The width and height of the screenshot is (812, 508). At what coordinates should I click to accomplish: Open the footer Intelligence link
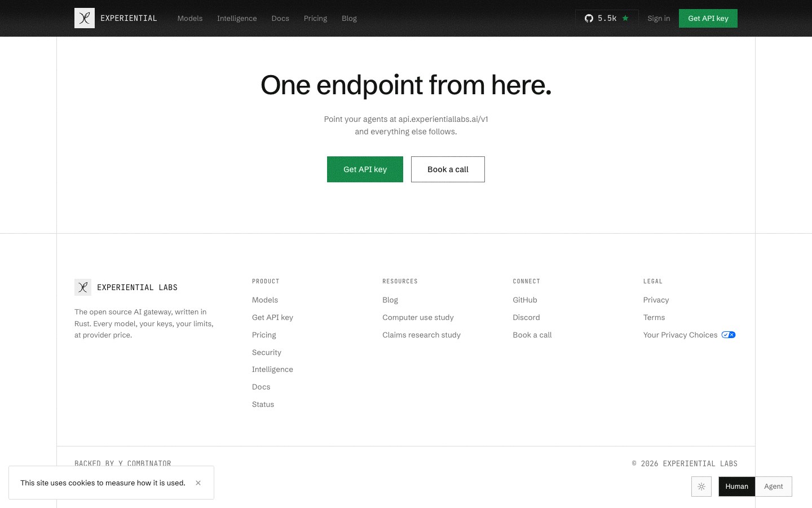point(272,369)
